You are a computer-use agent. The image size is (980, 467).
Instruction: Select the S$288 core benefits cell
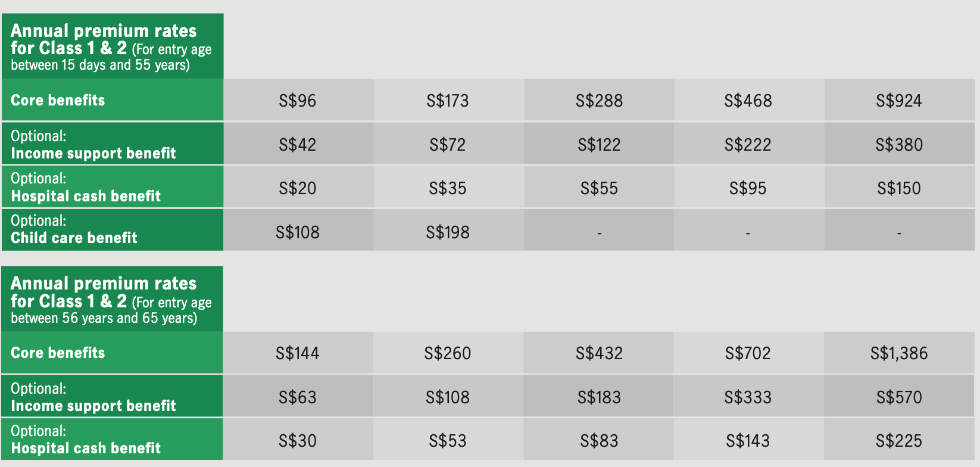tap(599, 101)
